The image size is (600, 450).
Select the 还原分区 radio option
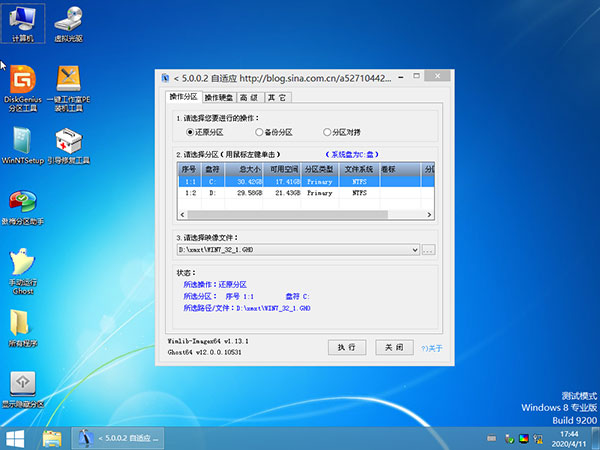190,132
